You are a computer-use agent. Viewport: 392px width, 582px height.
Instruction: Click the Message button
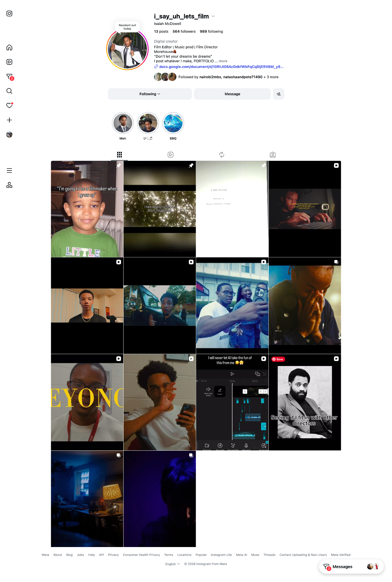232,94
